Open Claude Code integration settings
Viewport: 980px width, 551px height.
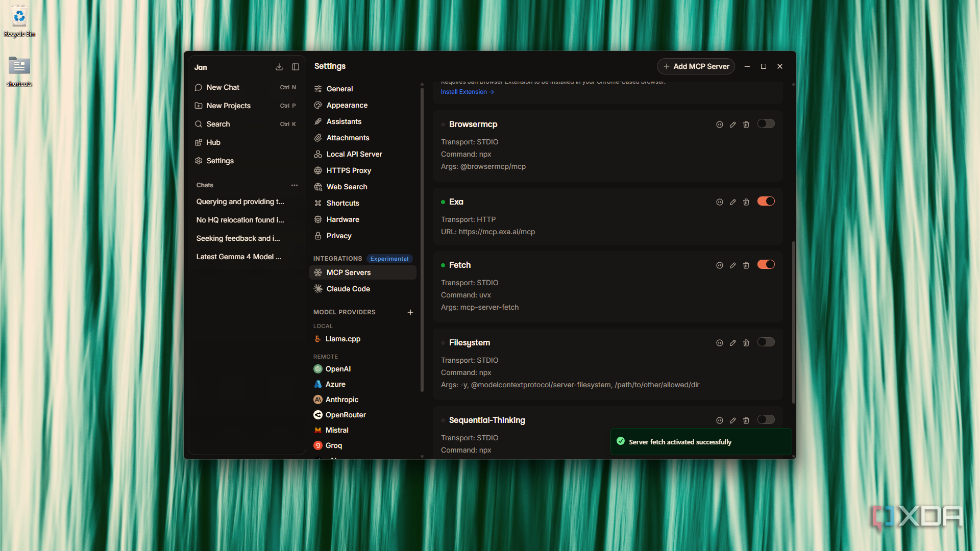pos(363,289)
